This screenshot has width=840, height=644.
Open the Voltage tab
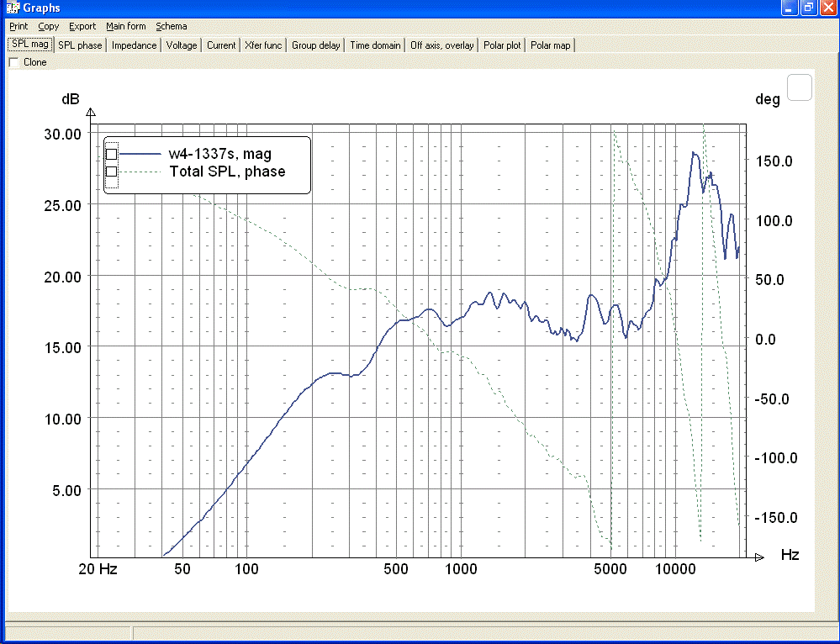182,45
